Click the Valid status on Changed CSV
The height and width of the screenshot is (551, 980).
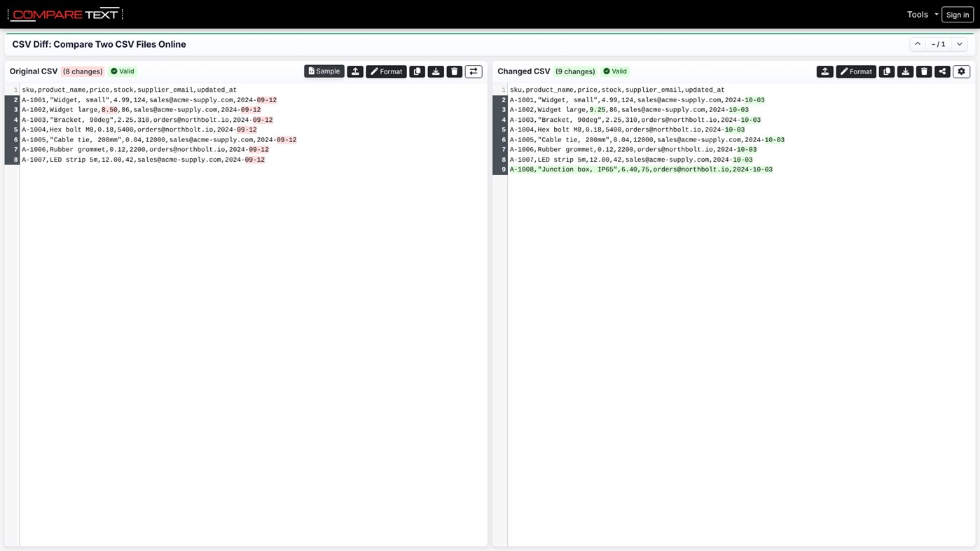point(615,71)
